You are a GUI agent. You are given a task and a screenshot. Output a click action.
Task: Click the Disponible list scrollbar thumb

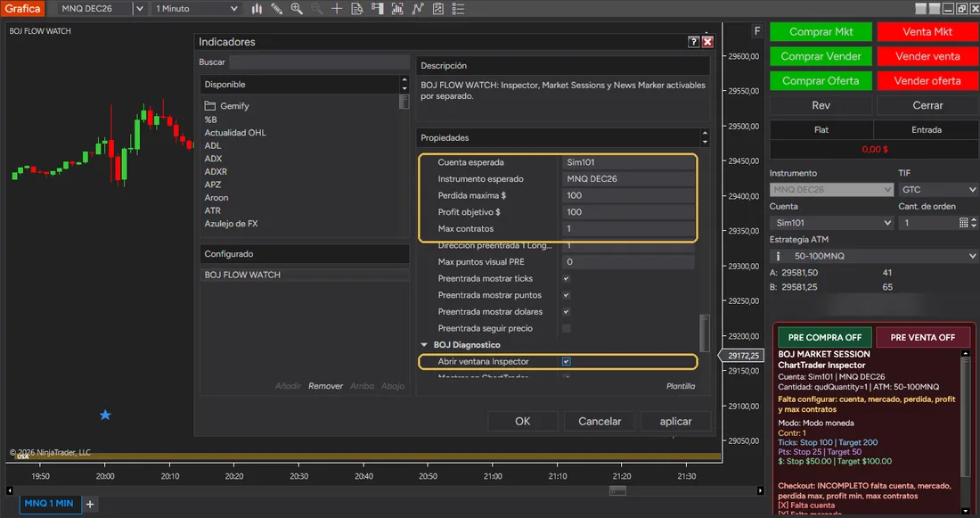[404, 102]
